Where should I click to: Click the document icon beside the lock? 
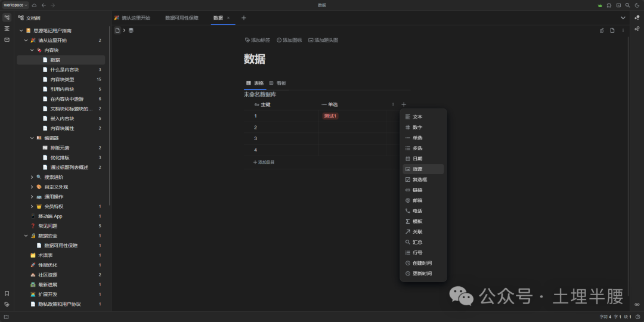612,30
